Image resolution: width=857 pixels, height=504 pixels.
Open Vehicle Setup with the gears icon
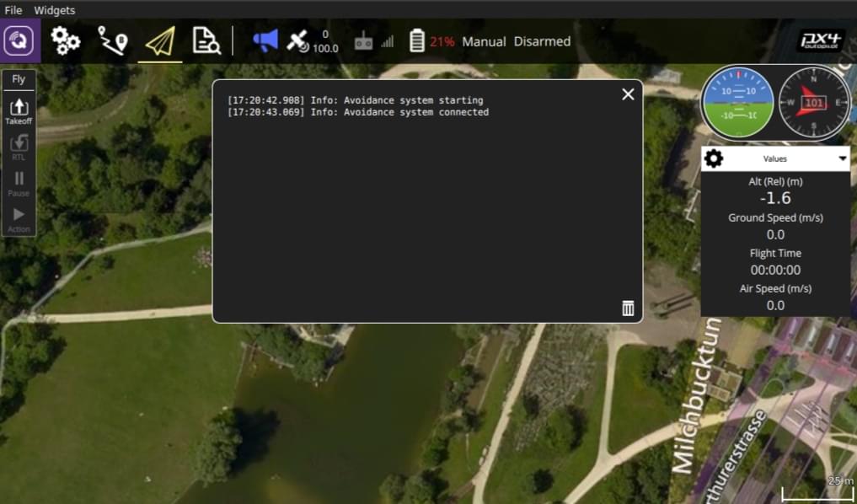point(66,40)
